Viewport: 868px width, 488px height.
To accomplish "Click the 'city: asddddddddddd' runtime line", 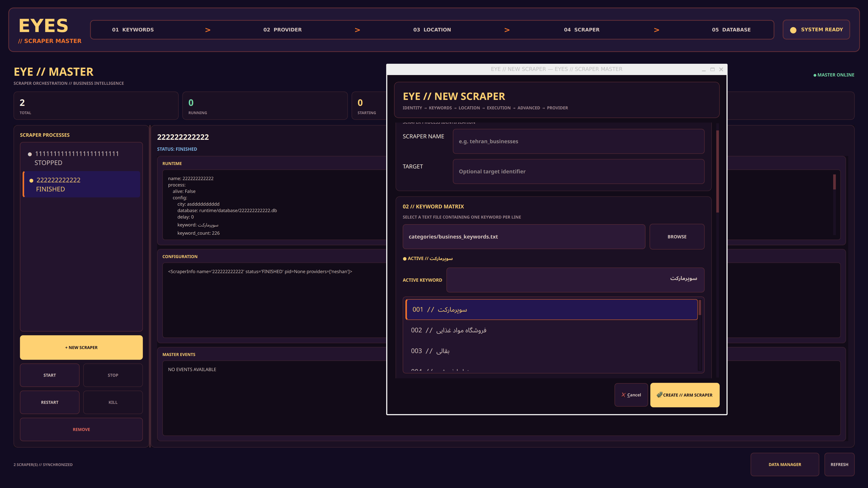I will (x=199, y=204).
